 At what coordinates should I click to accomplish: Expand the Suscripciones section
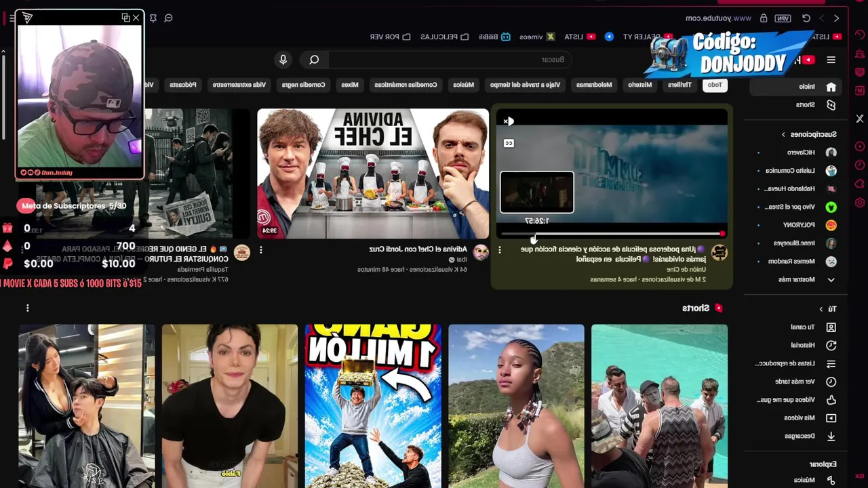pyautogui.click(x=809, y=134)
